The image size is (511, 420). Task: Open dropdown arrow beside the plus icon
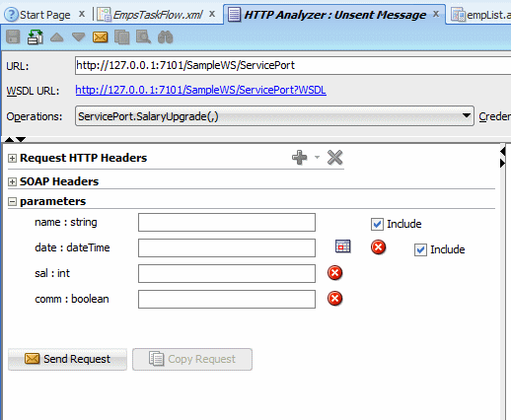tap(317, 158)
